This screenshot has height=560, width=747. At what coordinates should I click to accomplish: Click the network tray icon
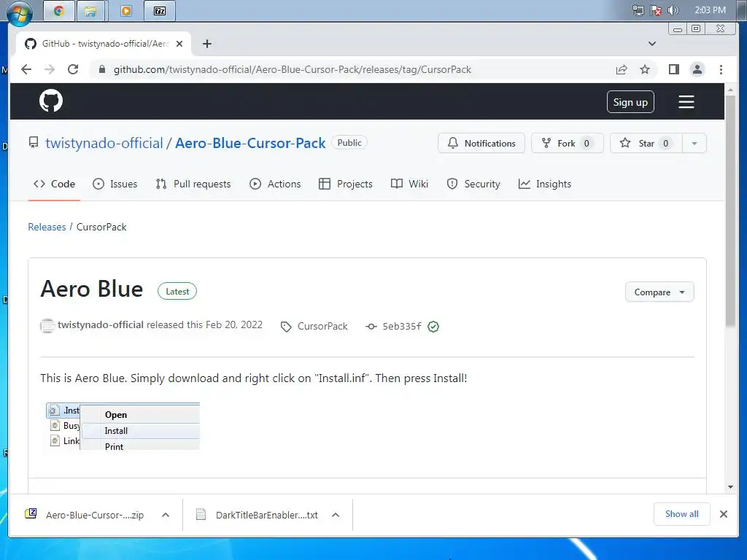638,10
